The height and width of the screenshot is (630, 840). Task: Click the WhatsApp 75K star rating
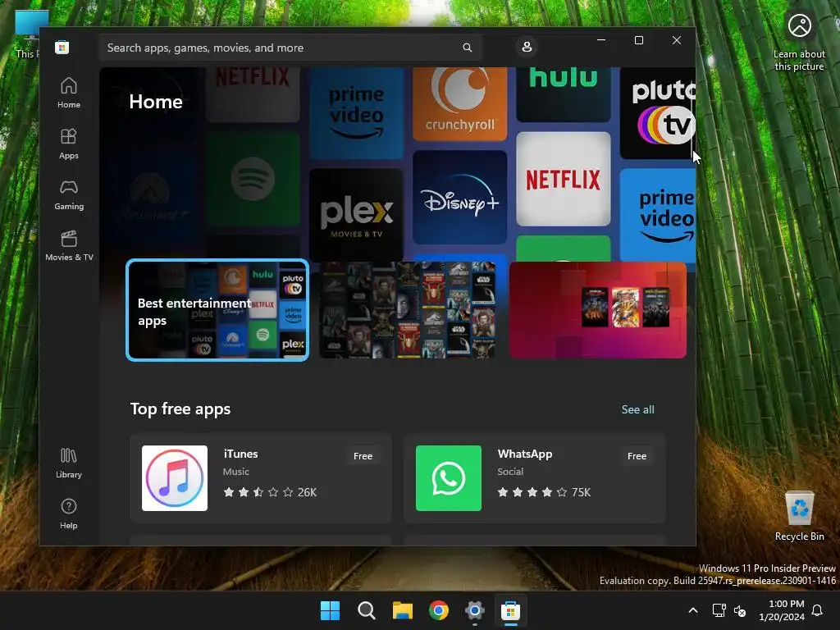(x=544, y=492)
